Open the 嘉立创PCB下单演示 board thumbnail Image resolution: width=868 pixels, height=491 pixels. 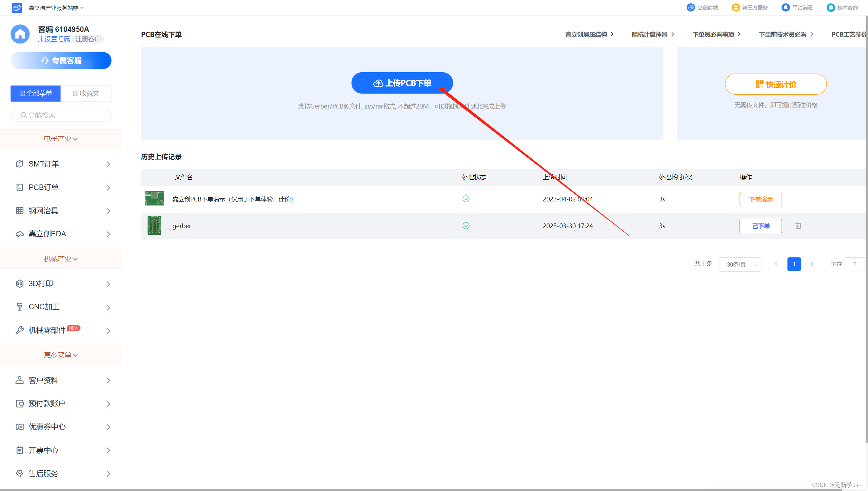click(x=154, y=198)
